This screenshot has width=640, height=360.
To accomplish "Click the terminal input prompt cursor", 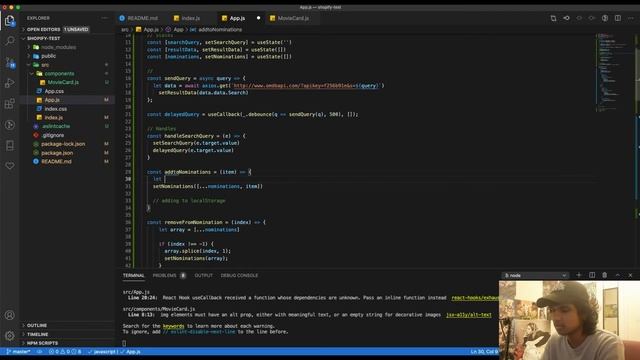I will click(x=124, y=343).
